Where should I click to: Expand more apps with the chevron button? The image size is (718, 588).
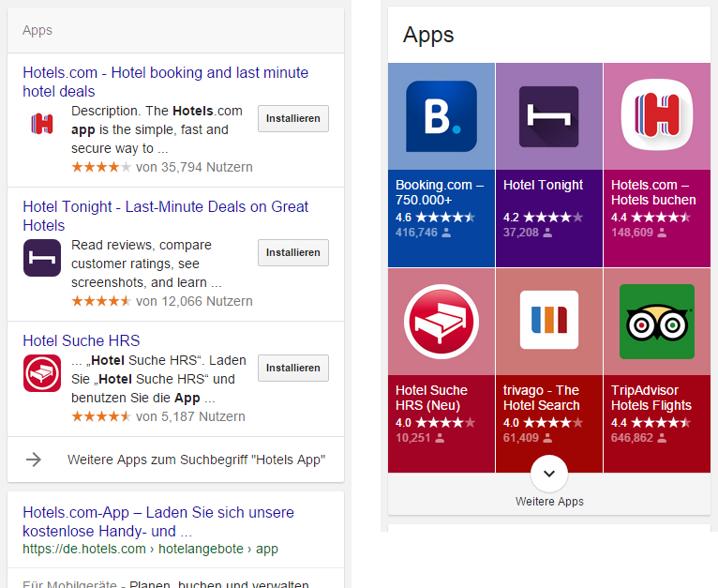click(x=549, y=474)
